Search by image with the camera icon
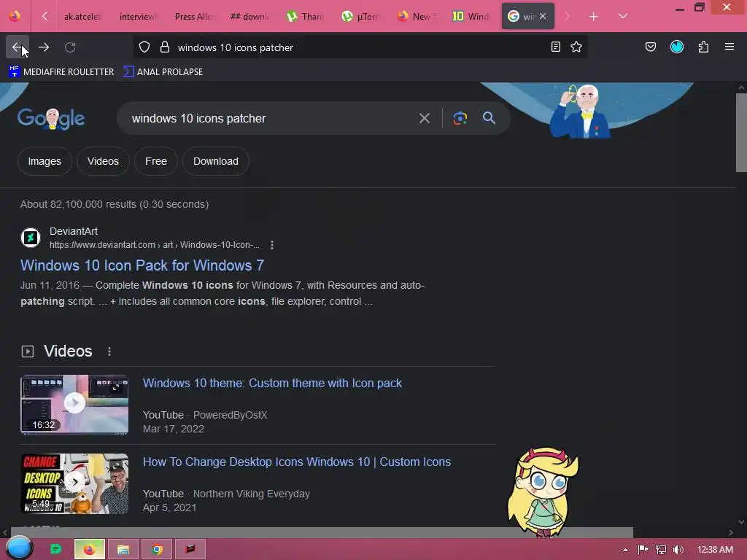The width and height of the screenshot is (747, 560). click(x=460, y=118)
